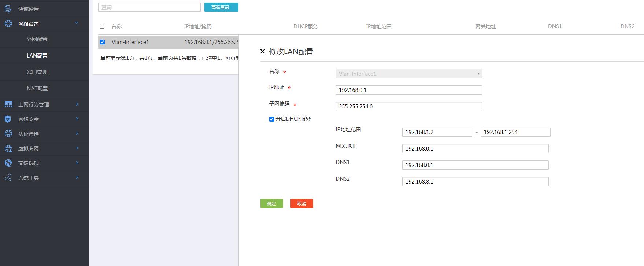Click the 高级查询 advanced search button
The width and height of the screenshot is (644, 266).
click(x=221, y=7)
